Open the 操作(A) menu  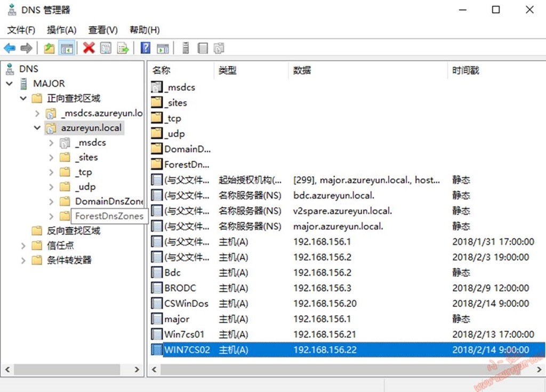click(x=62, y=30)
